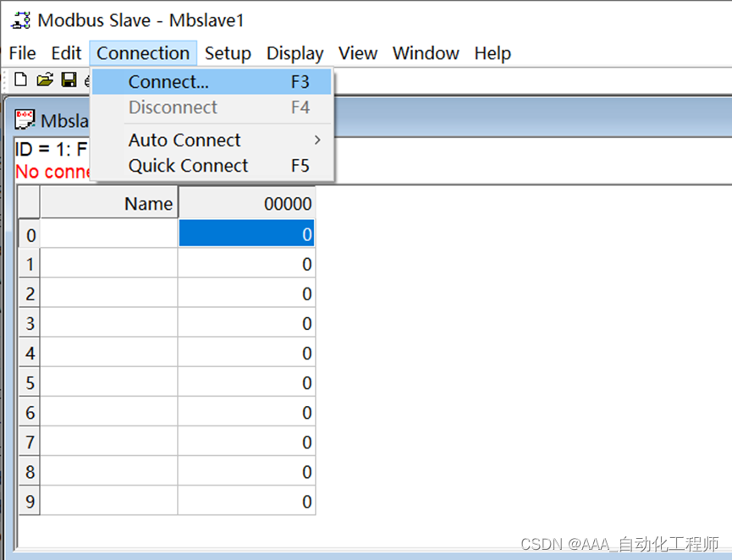Open the Setup menu
This screenshot has height=560, width=732.
point(228,53)
